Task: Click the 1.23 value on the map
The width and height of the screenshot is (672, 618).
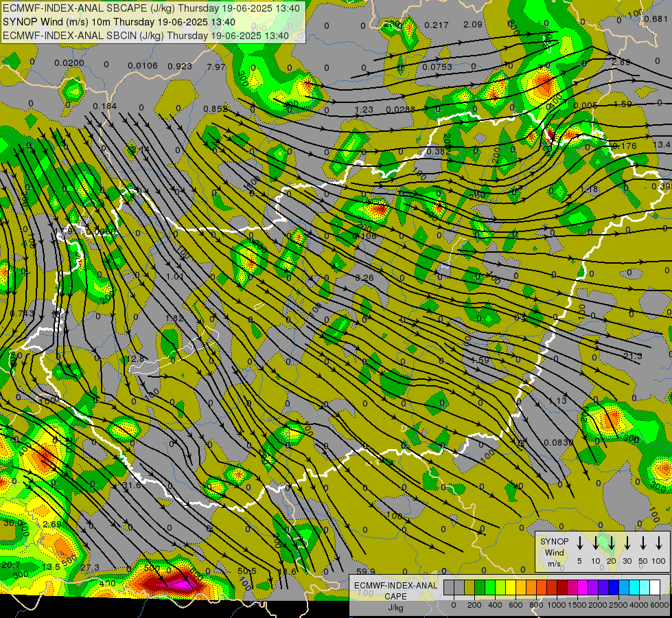Action: 364,109
